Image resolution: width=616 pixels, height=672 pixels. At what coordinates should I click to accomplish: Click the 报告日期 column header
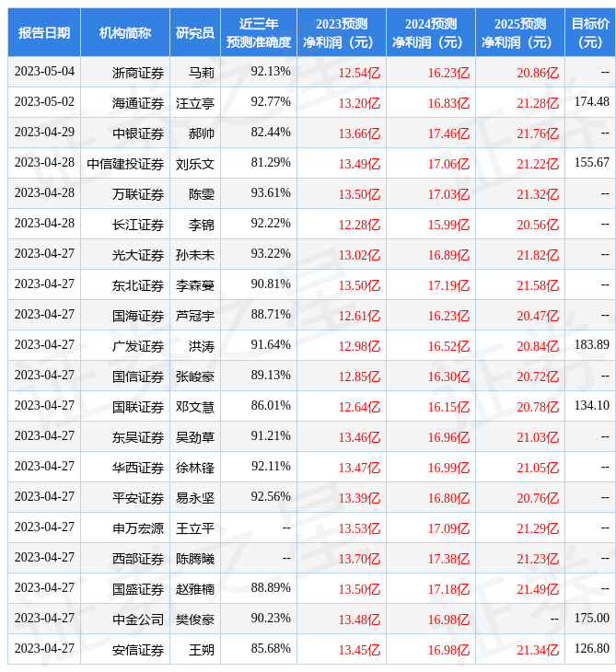(x=44, y=32)
